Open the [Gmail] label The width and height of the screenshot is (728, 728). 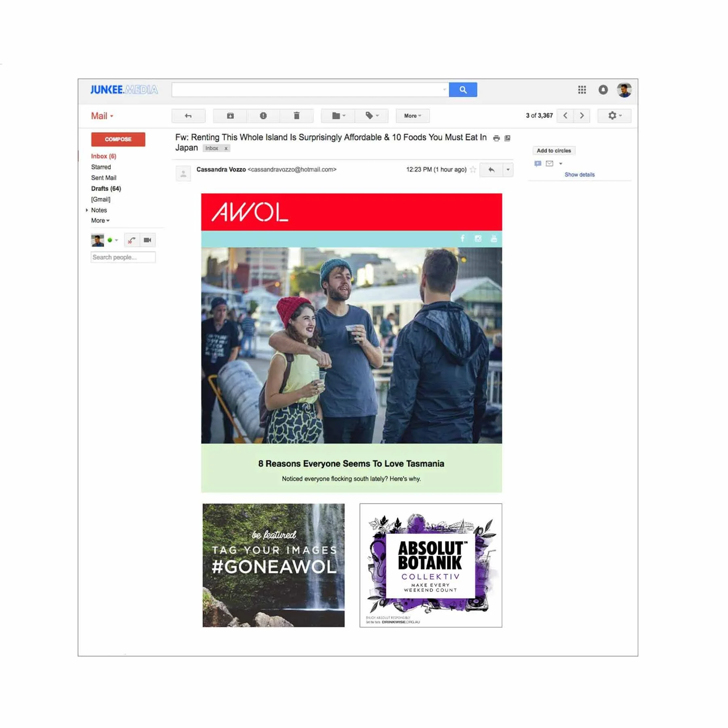point(101,199)
